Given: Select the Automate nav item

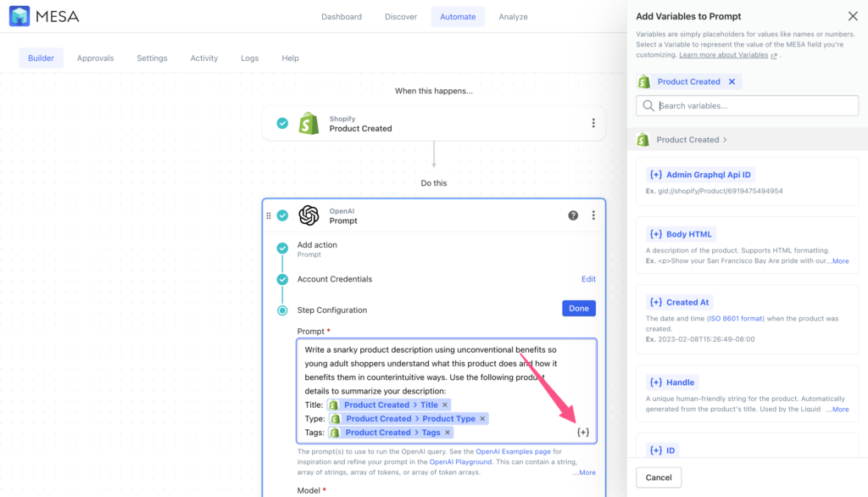Looking at the screenshot, I should pyautogui.click(x=458, y=17).
